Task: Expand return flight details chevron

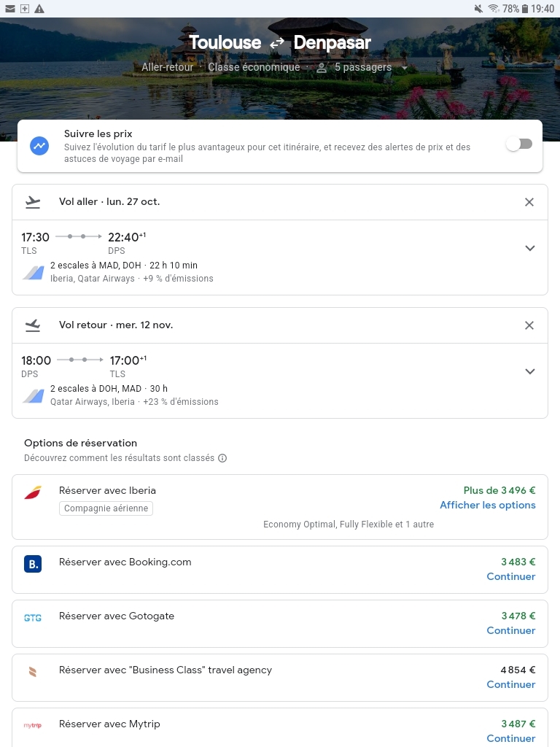Action: pyautogui.click(x=529, y=371)
